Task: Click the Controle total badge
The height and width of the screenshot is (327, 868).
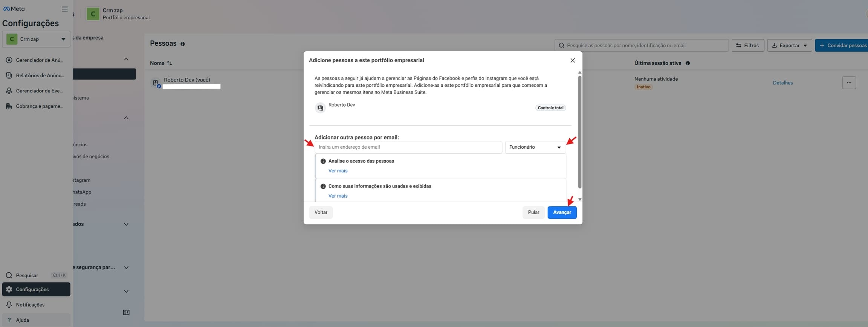Action: coord(550,108)
